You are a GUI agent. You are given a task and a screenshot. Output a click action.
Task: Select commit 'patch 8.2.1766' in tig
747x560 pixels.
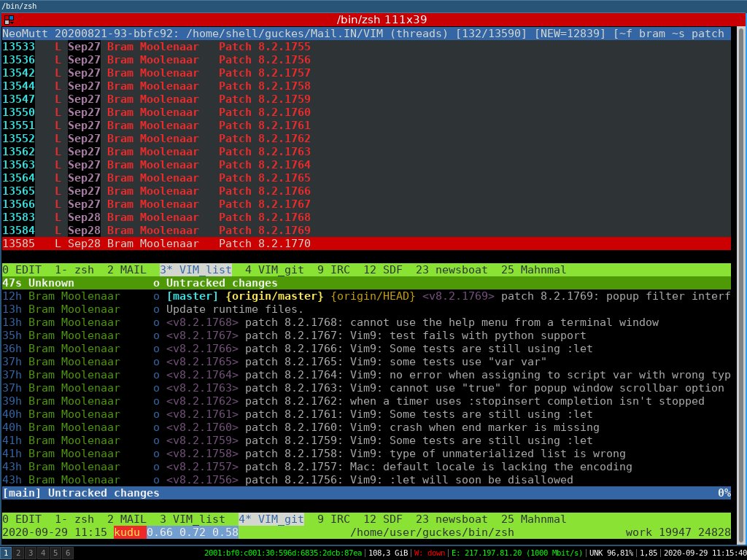pyautogui.click(x=366, y=349)
